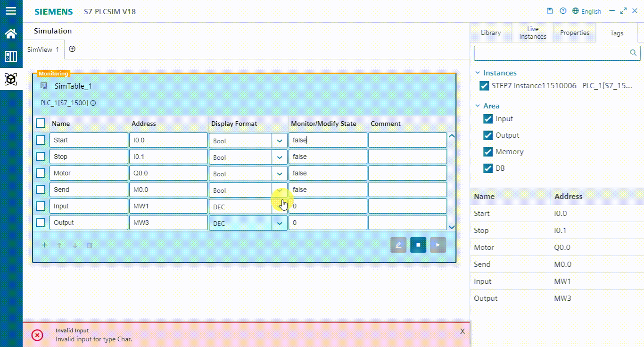Viewport: 644px width, 347px height.
Task: Check the Send row checkbox
Action: pyautogui.click(x=41, y=189)
